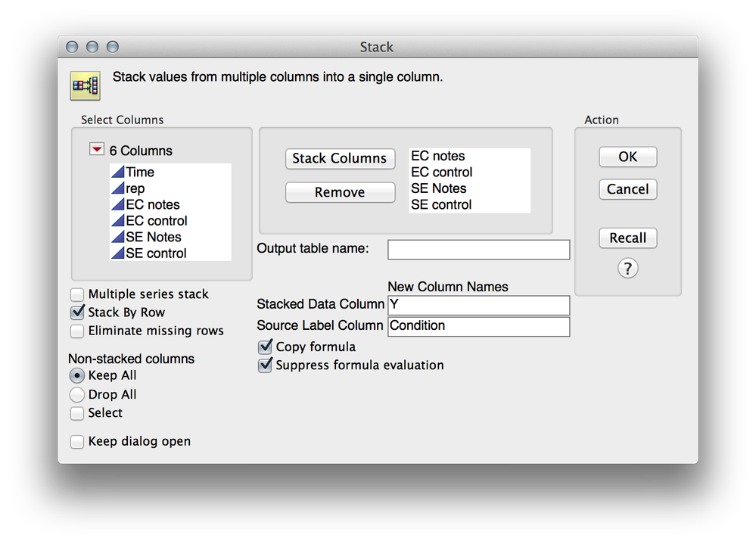Close the Stack window
The width and height of the screenshot is (756, 544).
click(x=72, y=47)
